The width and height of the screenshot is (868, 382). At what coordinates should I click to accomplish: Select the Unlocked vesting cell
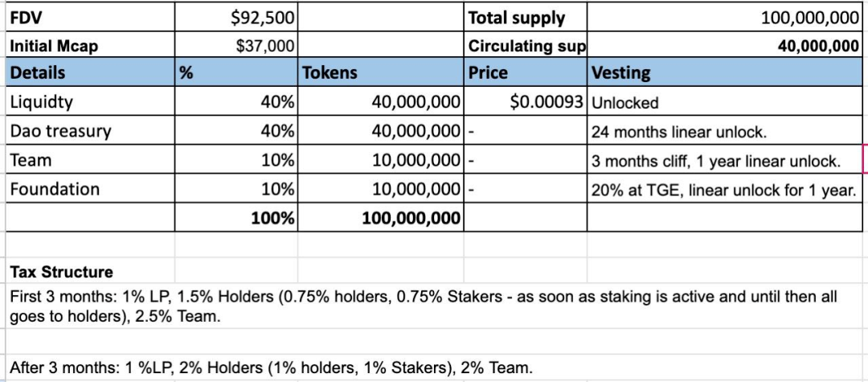coord(725,102)
